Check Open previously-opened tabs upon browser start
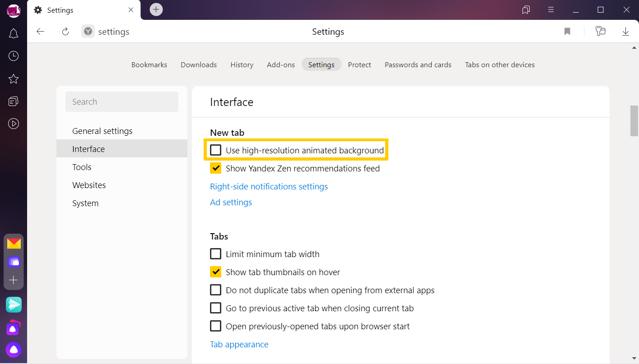The width and height of the screenshot is (639, 364). [x=216, y=326]
